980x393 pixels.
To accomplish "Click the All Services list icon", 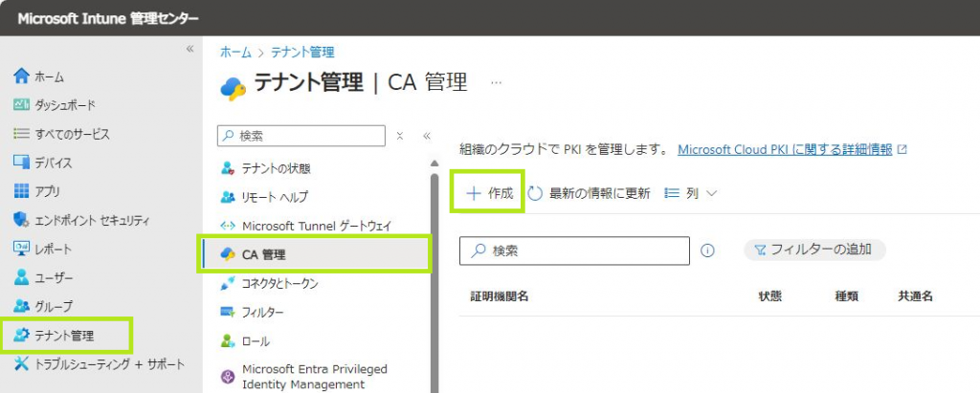I will click(21, 134).
